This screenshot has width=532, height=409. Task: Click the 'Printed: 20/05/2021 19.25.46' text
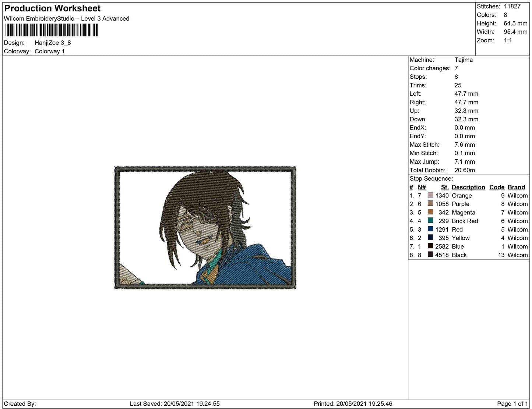pos(353,403)
